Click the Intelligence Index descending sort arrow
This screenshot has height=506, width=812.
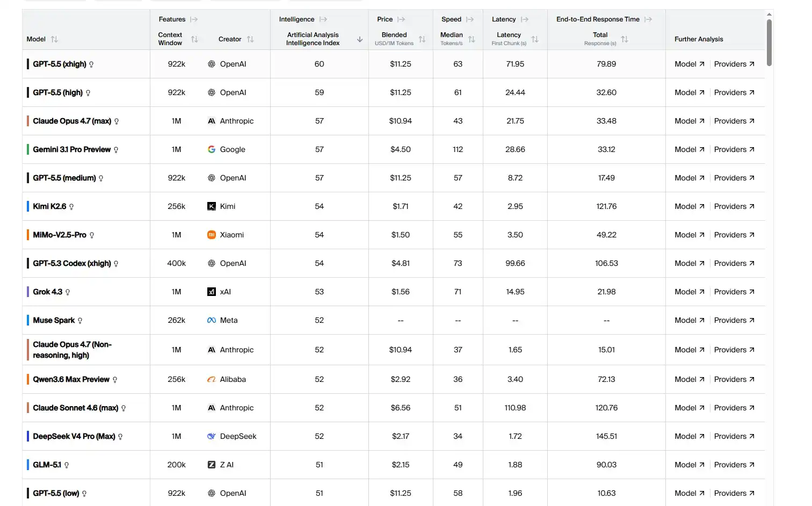pyautogui.click(x=360, y=39)
